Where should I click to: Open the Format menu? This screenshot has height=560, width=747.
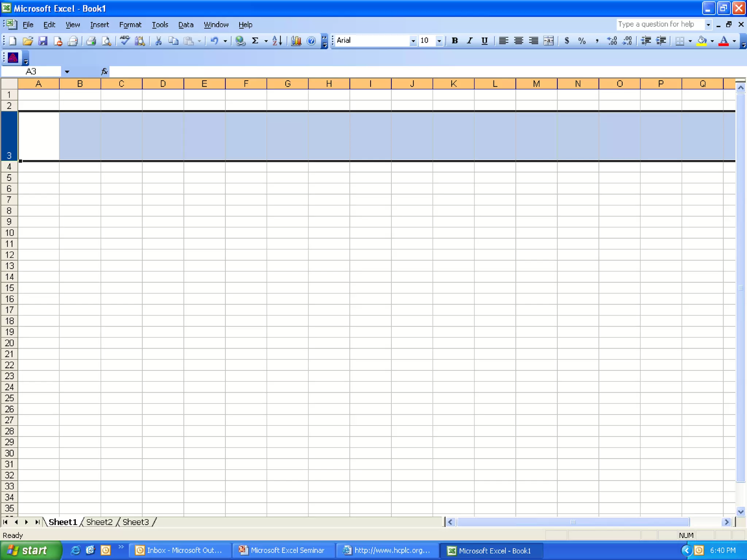pyautogui.click(x=130, y=25)
